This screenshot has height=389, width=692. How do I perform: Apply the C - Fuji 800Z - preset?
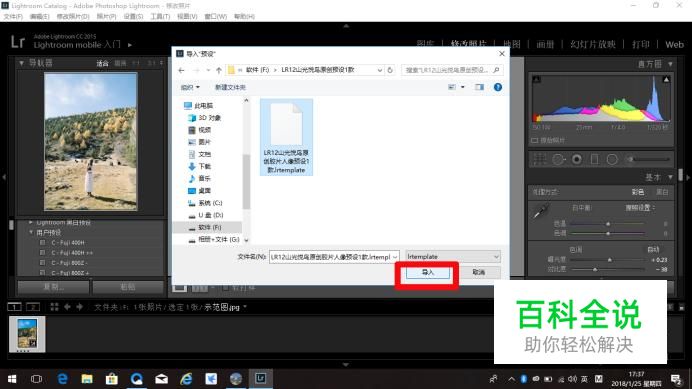click(70, 263)
